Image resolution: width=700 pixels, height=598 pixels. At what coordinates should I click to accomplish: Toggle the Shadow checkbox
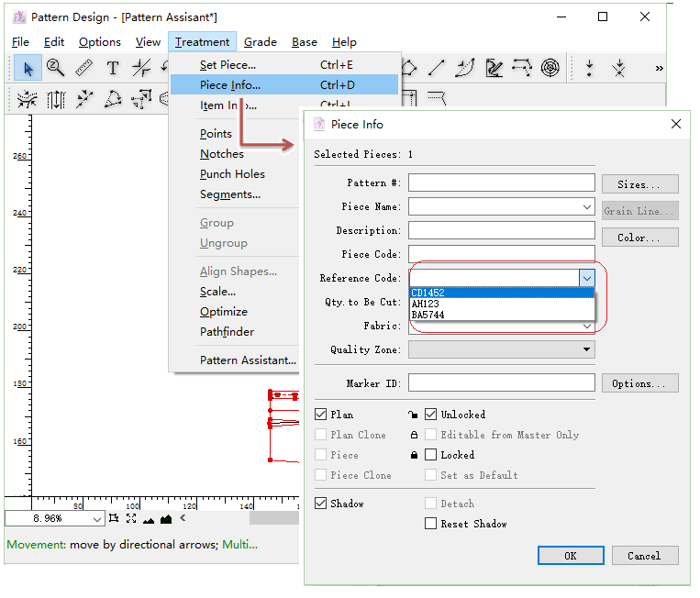321,504
